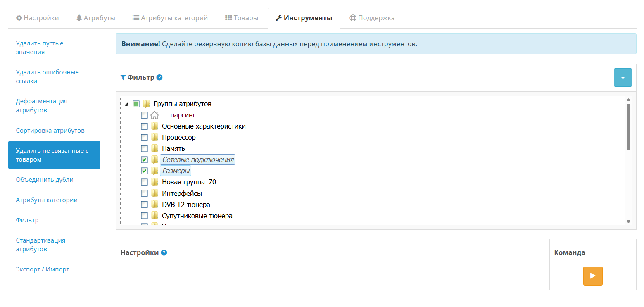Collapse the Группы атрибутов tree node
Screen dimensions: 644x307
pos(126,104)
